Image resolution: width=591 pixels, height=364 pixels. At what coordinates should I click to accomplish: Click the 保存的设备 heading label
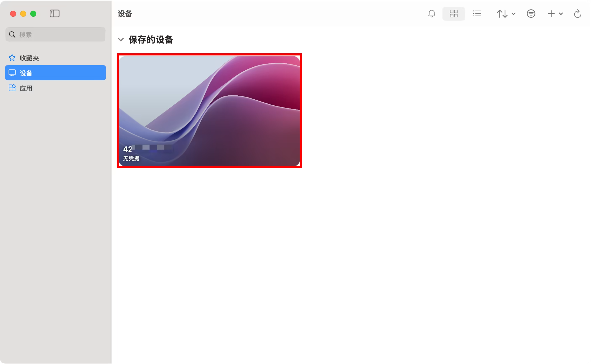[151, 40]
